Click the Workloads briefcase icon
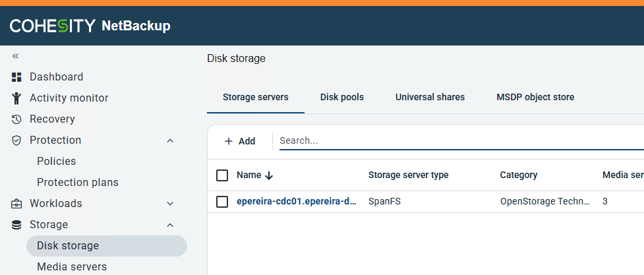The image size is (644, 275). point(17,204)
